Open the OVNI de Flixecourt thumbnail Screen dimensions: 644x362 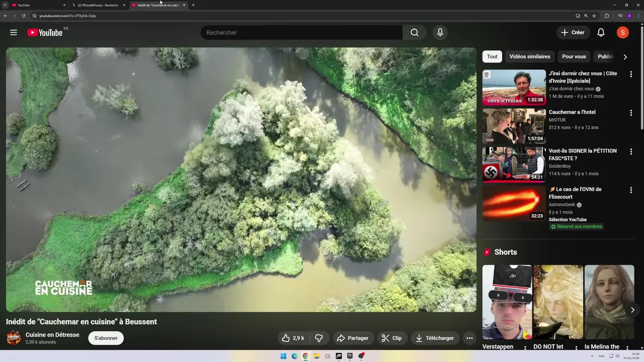pos(514,204)
